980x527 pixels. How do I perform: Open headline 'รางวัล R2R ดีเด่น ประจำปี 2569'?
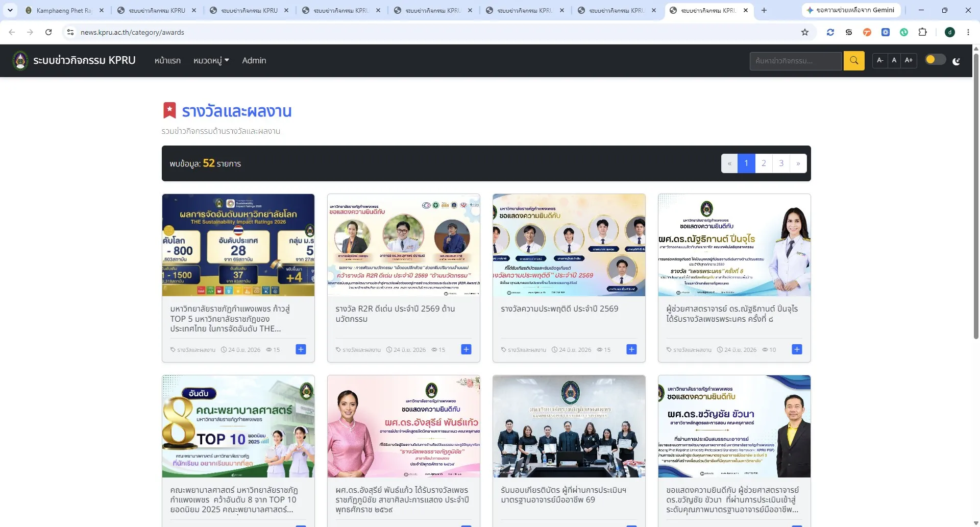coord(395,314)
